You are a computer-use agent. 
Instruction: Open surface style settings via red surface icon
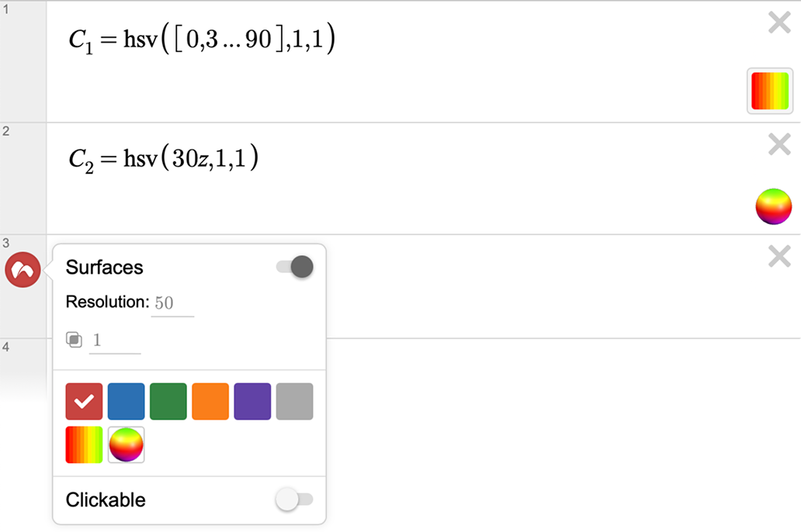coord(23,269)
